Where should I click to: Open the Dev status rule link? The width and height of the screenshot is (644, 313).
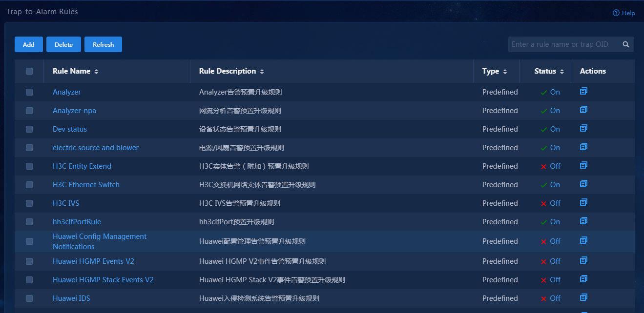(70, 129)
